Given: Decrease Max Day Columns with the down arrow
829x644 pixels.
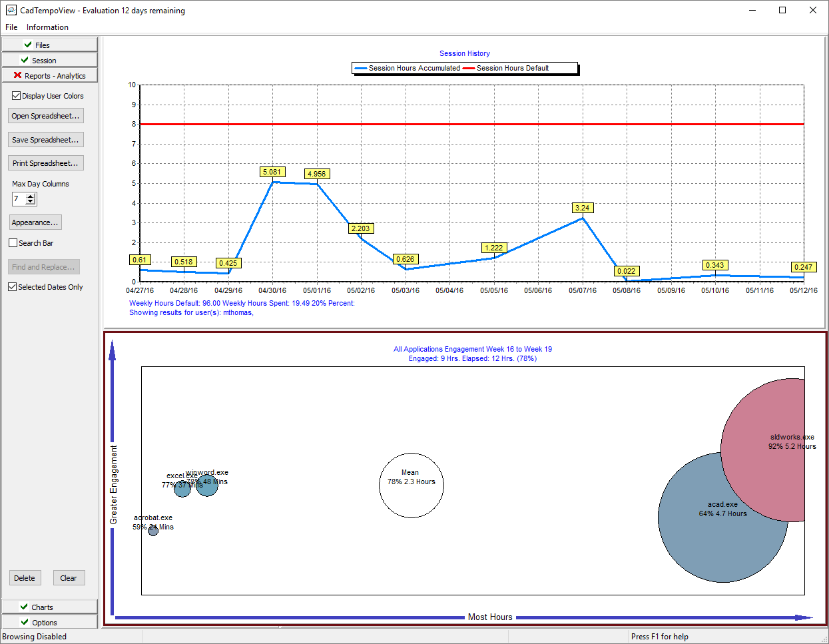Looking at the screenshot, I should 31,202.
